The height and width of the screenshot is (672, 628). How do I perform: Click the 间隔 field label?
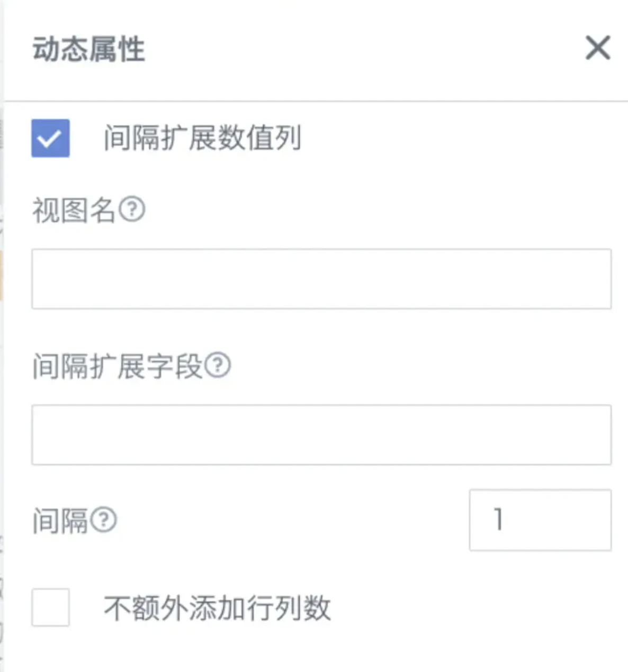(60, 520)
